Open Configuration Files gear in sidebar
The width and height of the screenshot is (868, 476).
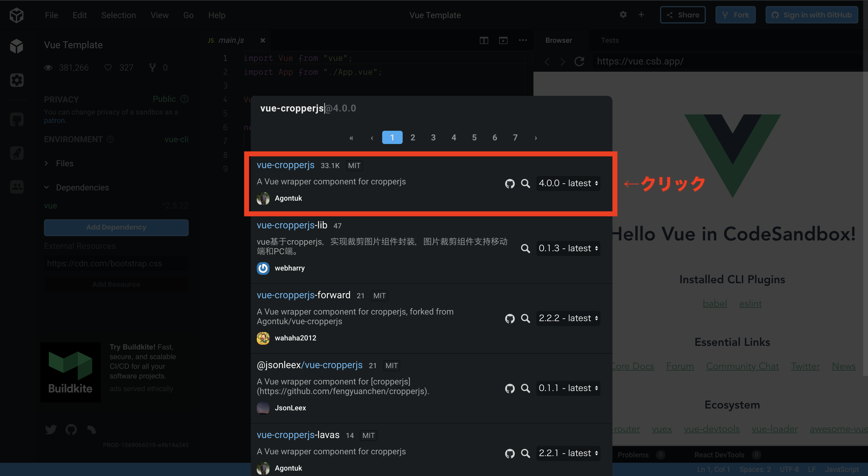(17, 80)
